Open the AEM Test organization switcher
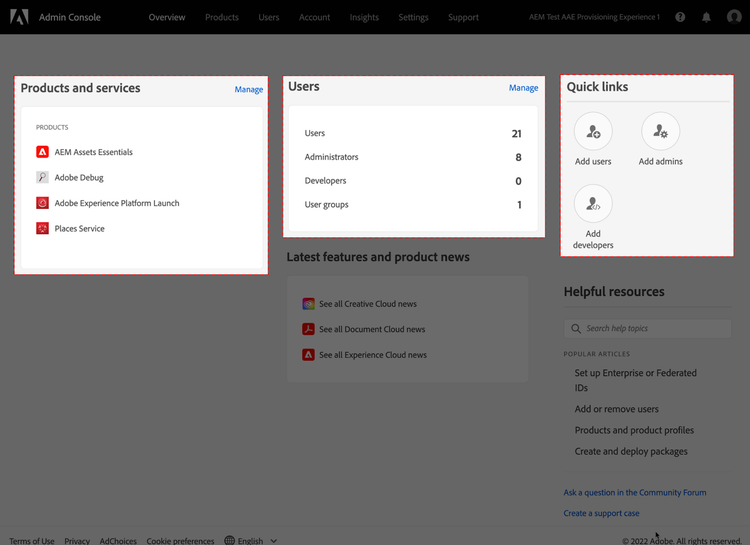This screenshot has width=750, height=545. [594, 17]
